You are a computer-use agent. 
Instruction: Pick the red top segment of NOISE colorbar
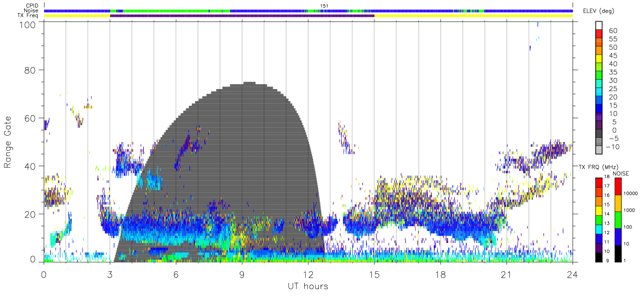pos(618,186)
